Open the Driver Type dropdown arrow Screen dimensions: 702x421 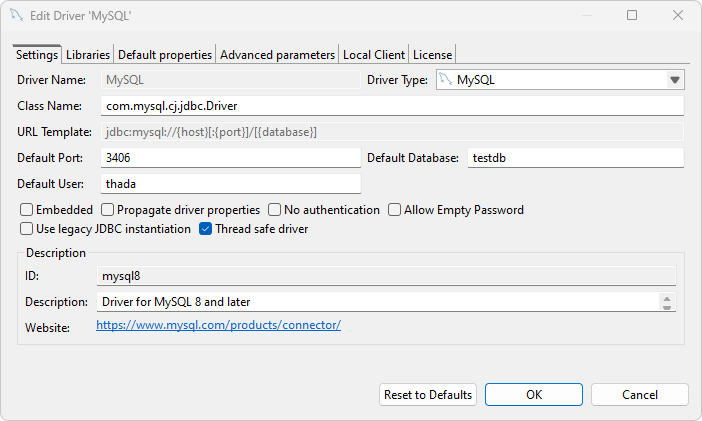click(x=674, y=80)
